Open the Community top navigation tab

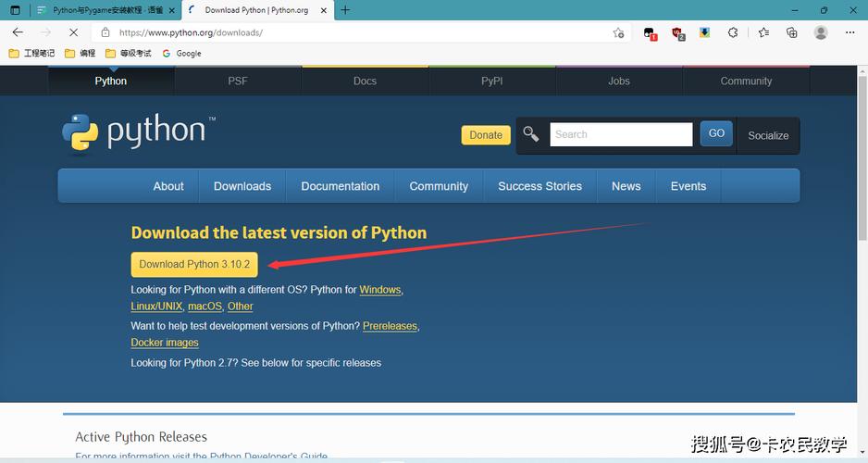tap(746, 81)
